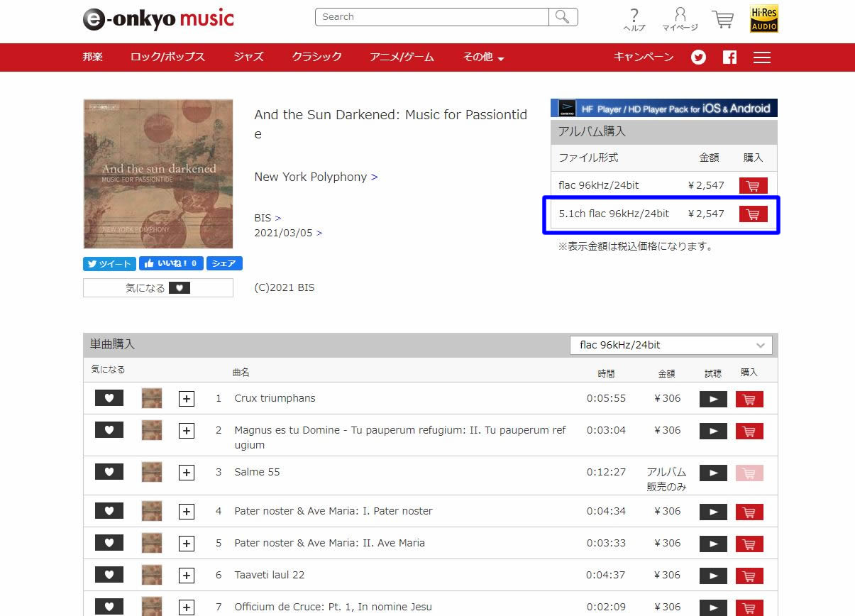Visit the Facebook icon in red navbar
This screenshot has width=855, height=616.
(729, 57)
